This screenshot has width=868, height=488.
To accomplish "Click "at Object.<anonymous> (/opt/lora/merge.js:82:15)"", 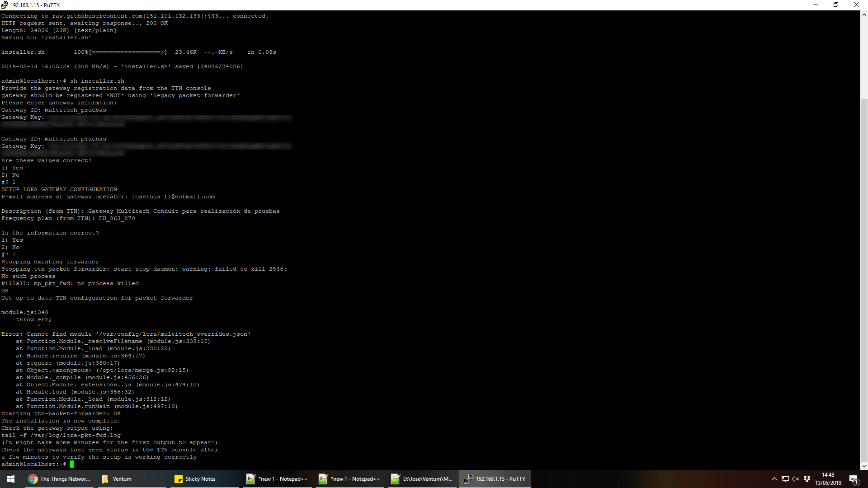I will coord(102,370).
